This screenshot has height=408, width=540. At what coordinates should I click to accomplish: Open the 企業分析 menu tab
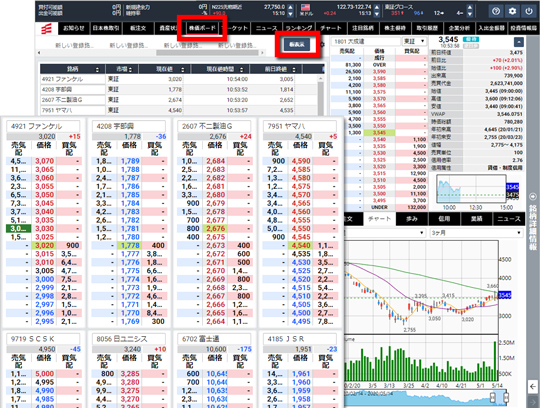(459, 28)
